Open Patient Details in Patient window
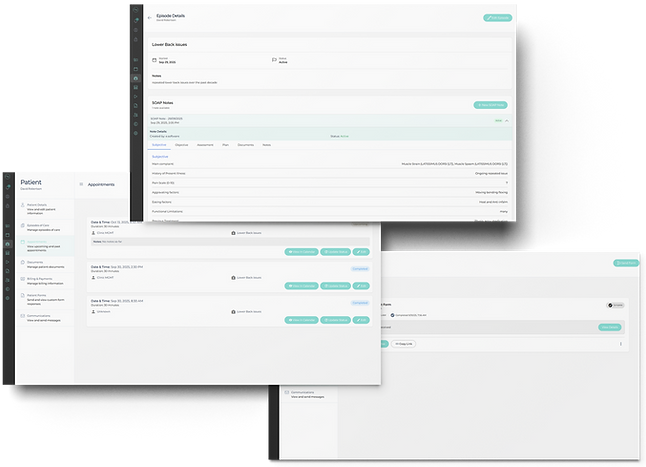The width and height of the screenshot is (646, 467). pyautogui.click(x=45, y=209)
